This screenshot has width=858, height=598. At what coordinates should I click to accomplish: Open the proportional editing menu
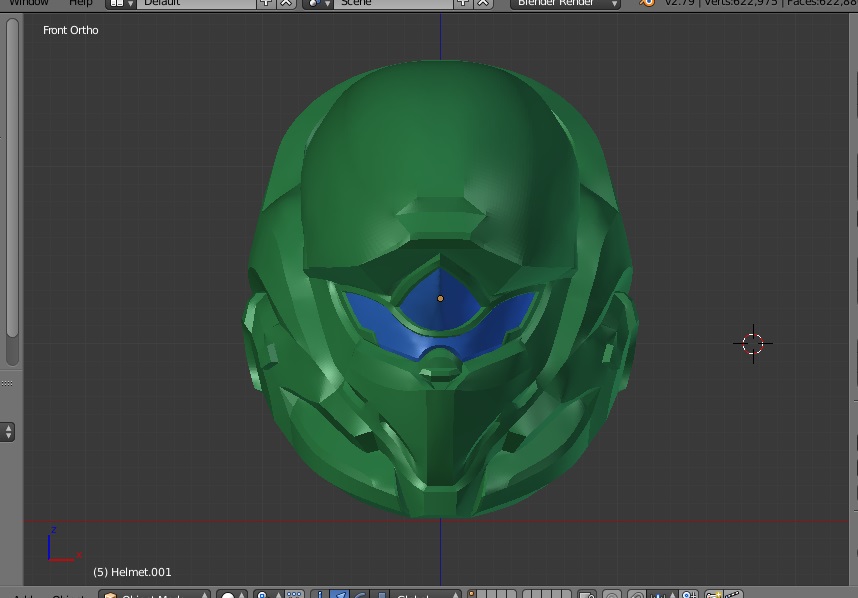coord(612,594)
